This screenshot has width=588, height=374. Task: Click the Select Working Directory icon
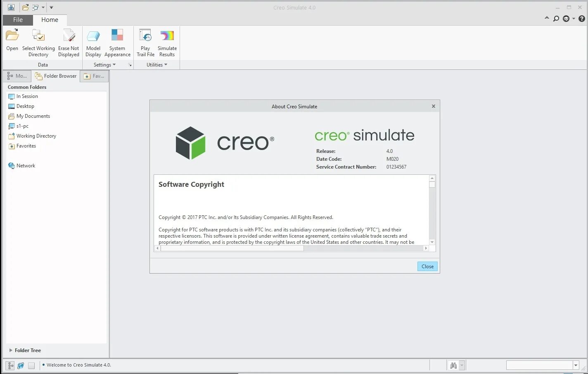pyautogui.click(x=38, y=35)
